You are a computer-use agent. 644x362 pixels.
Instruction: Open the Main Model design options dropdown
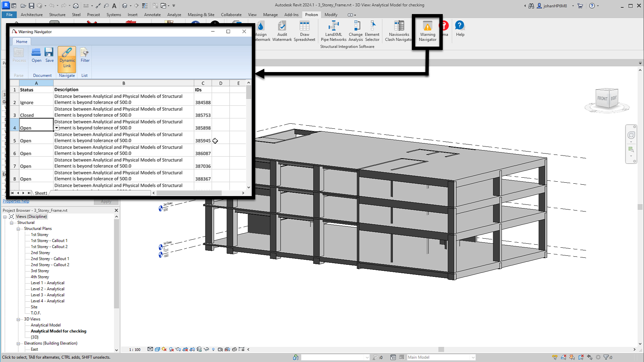click(473, 357)
